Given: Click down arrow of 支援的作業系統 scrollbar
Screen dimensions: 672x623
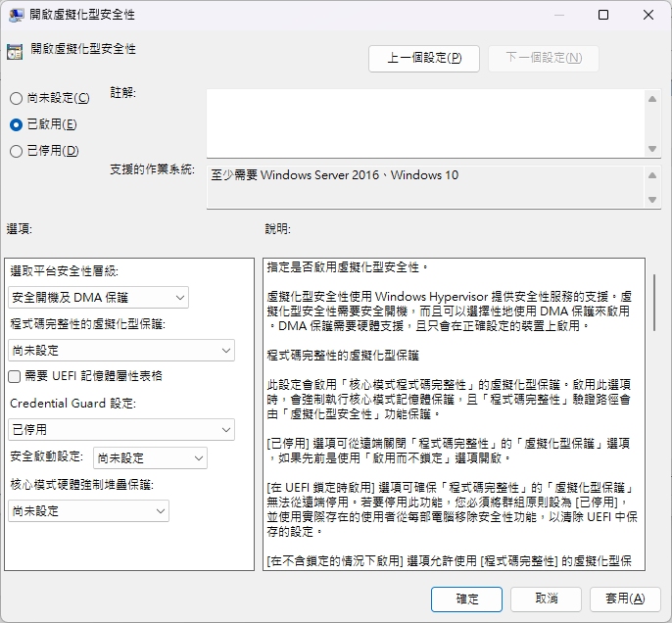Looking at the screenshot, I should tap(652, 200).
